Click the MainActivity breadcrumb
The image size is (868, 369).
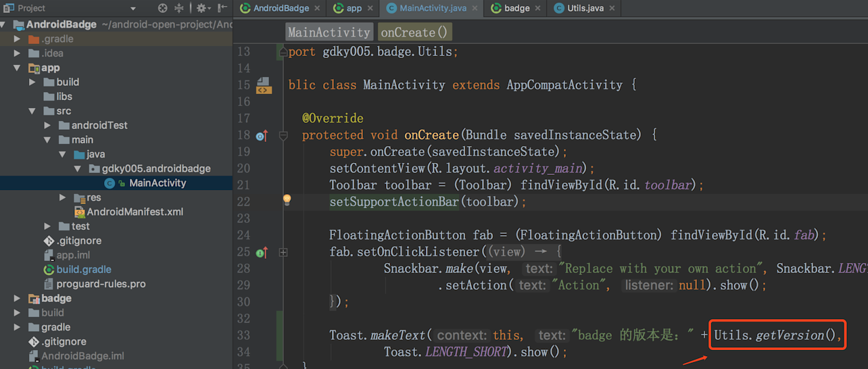pos(329,32)
